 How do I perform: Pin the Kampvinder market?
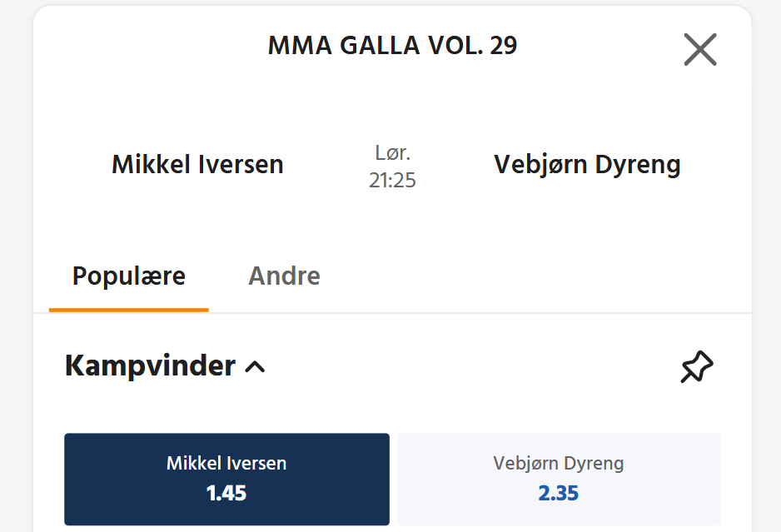pyautogui.click(x=697, y=367)
